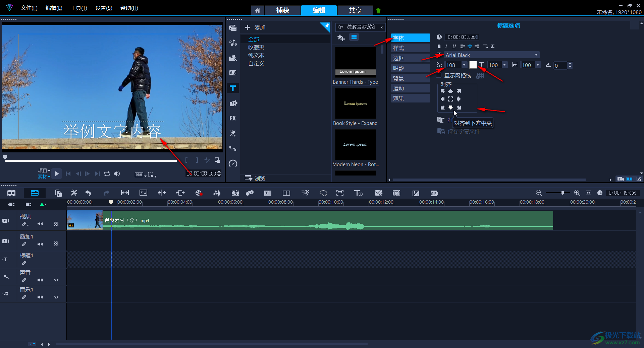Open the Settings menu

(x=104, y=8)
